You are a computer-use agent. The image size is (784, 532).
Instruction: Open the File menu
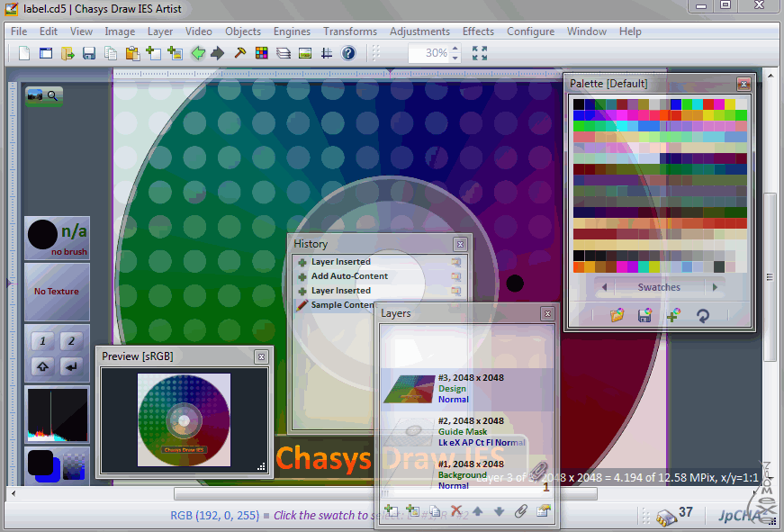(x=19, y=31)
